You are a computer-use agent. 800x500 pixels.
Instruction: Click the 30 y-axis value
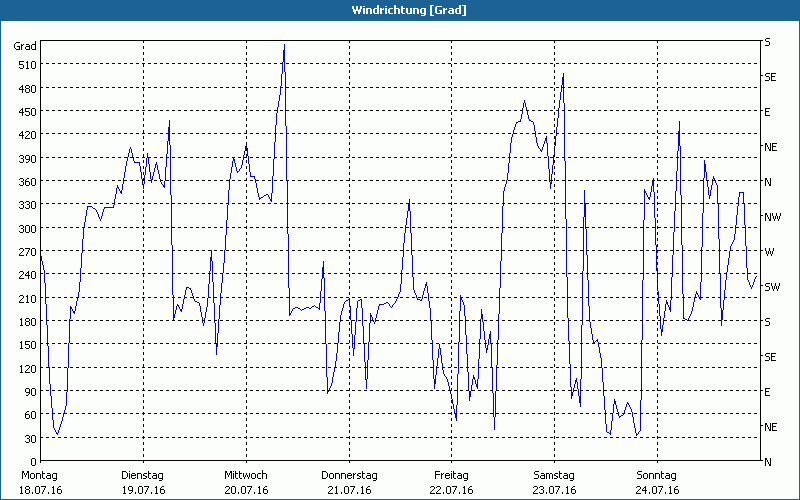[31, 439]
